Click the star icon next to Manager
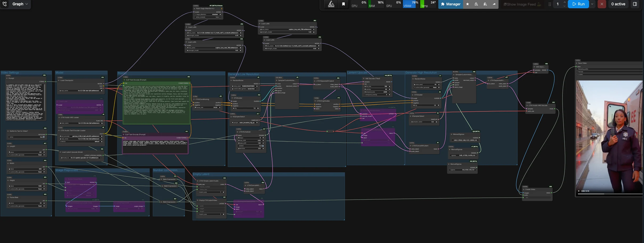The height and width of the screenshot is (243, 644). [x=467, y=4]
